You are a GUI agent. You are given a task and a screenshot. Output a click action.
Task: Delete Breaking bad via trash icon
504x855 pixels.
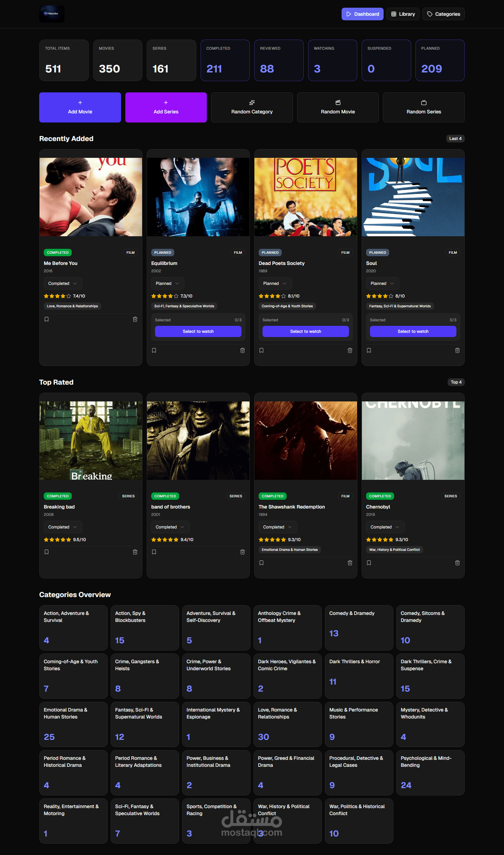coord(135,552)
